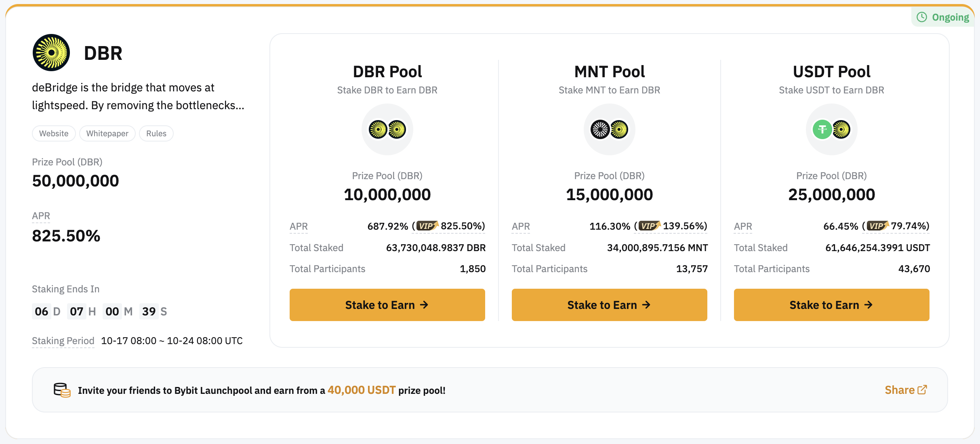
Task: Click the 40,000 USDT prize pool text
Action: (361, 390)
